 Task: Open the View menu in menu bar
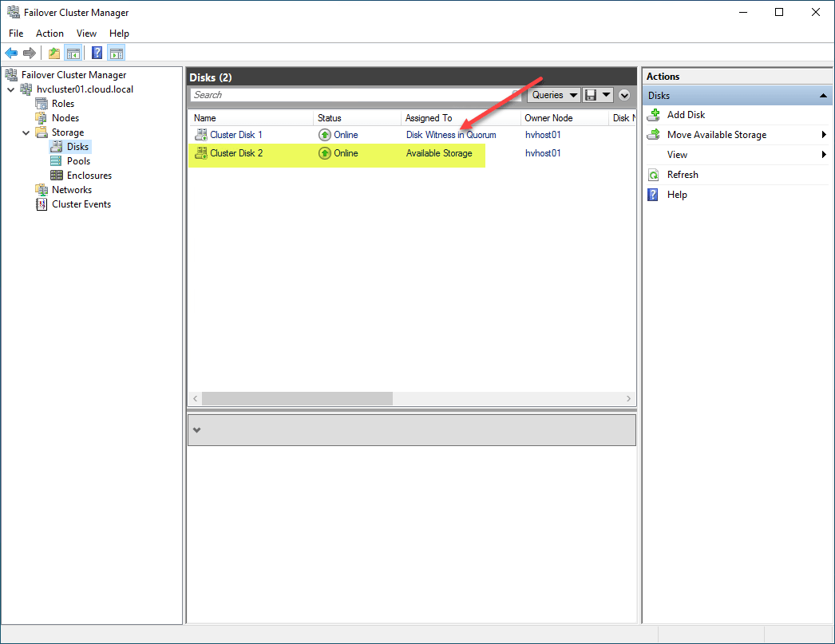[x=86, y=33]
